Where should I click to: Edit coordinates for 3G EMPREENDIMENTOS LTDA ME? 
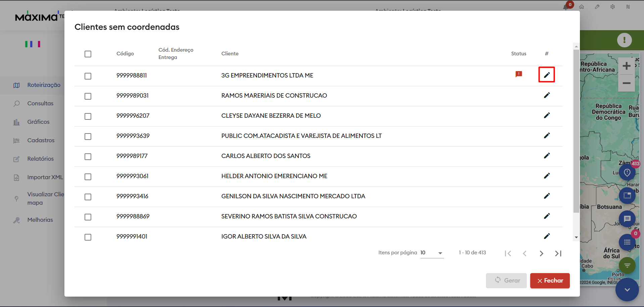pos(547,75)
